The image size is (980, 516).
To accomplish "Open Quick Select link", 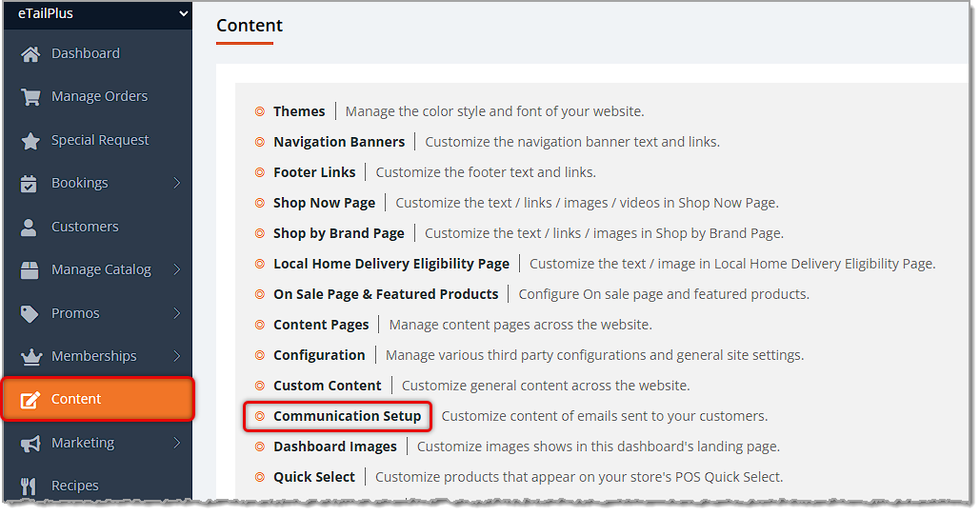I will coord(313,478).
